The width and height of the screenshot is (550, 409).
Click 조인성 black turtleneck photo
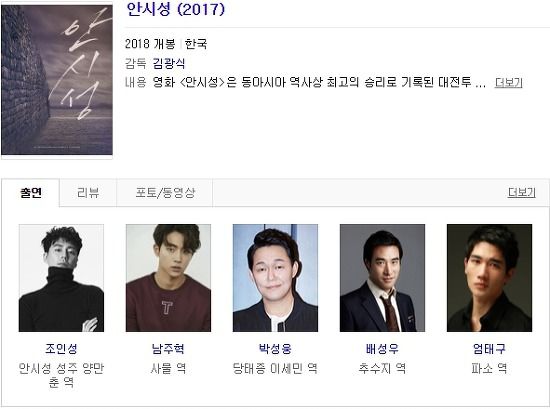[x=61, y=278]
